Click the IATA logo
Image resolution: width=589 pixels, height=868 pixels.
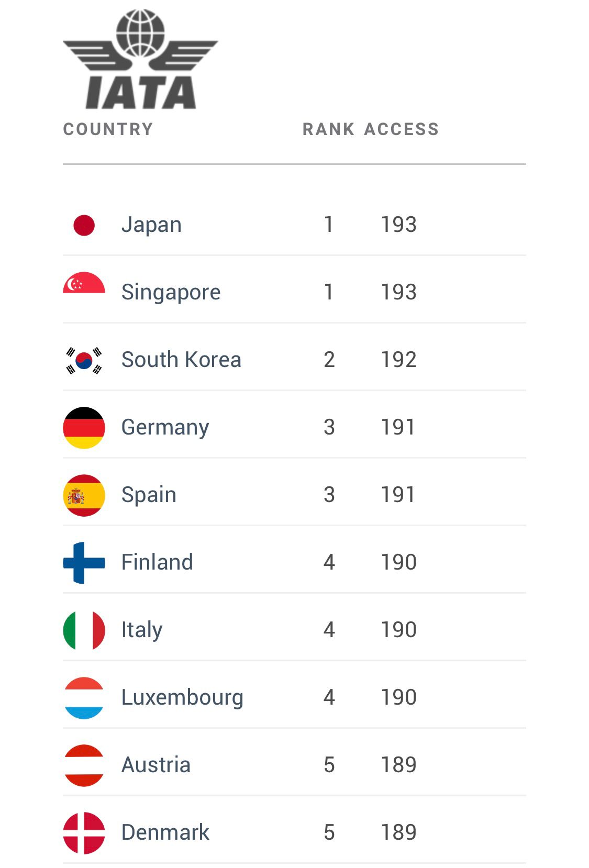[140, 60]
